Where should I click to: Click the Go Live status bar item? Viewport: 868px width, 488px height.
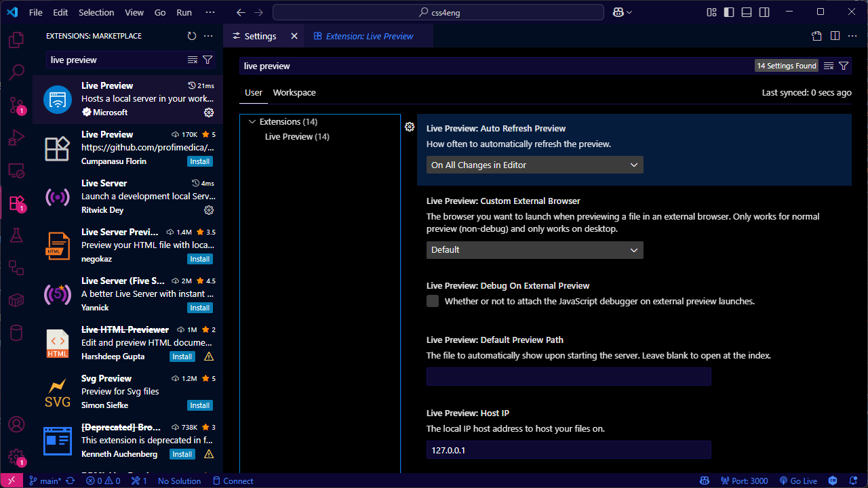[x=798, y=481]
